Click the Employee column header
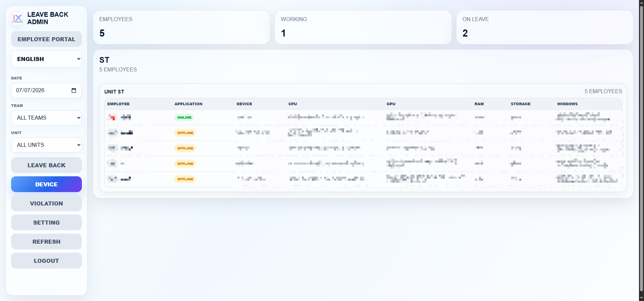 [x=118, y=104]
